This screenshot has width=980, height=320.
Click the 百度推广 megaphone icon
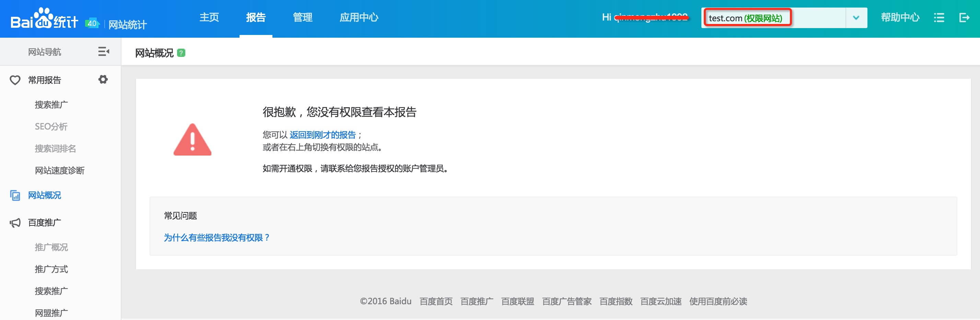click(x=15, y=223)
